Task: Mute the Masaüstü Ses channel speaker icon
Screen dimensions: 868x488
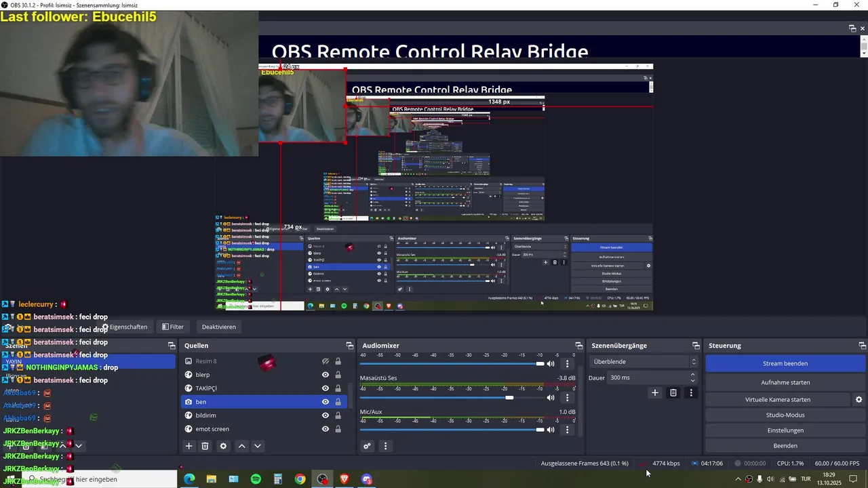Action: pyautogui.click(x=551, y=398)
